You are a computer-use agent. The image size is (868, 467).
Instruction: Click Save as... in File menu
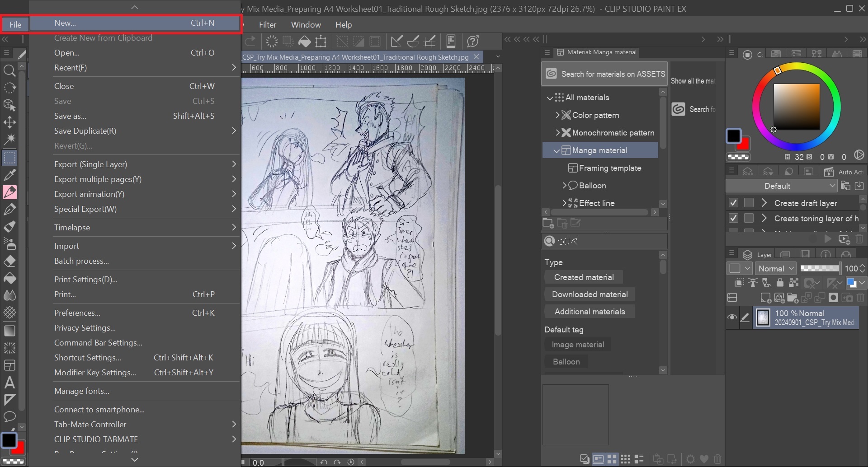(70, 116)
